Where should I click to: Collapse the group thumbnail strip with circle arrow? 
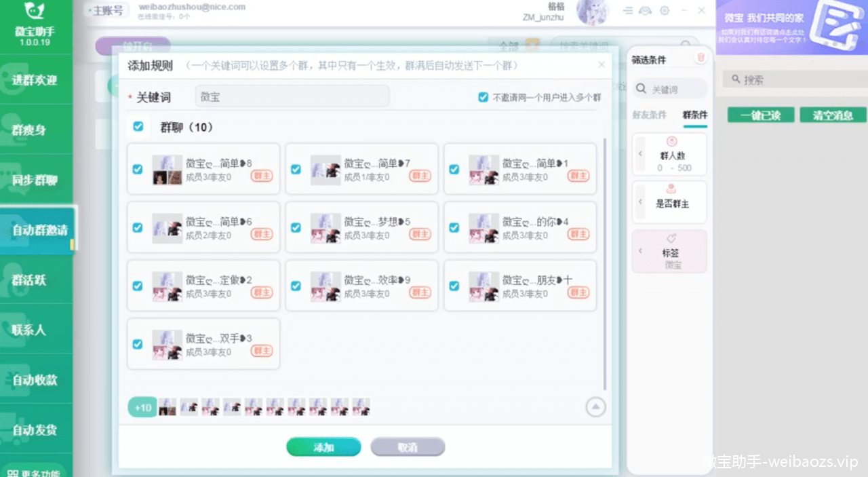(595, 406)
